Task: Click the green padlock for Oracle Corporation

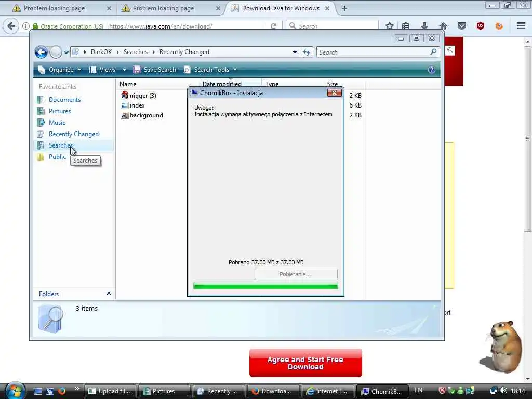Action: click(x=35, y=26)
